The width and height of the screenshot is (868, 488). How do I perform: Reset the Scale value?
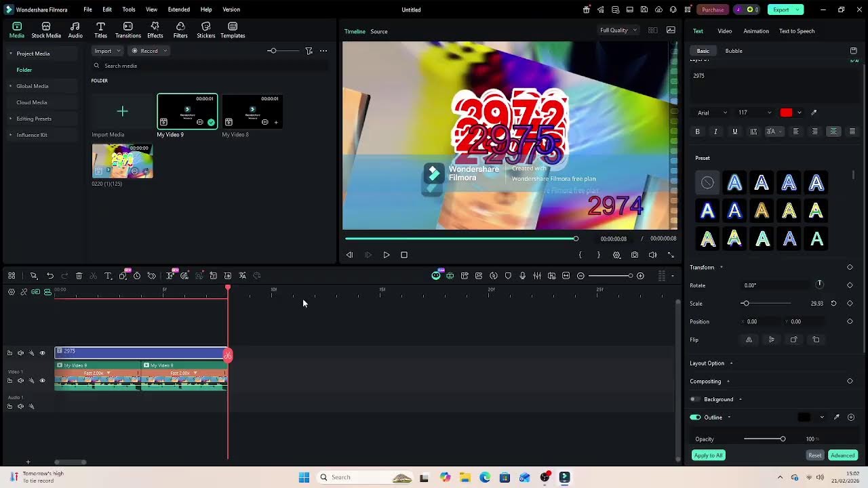tap(833, 304)
